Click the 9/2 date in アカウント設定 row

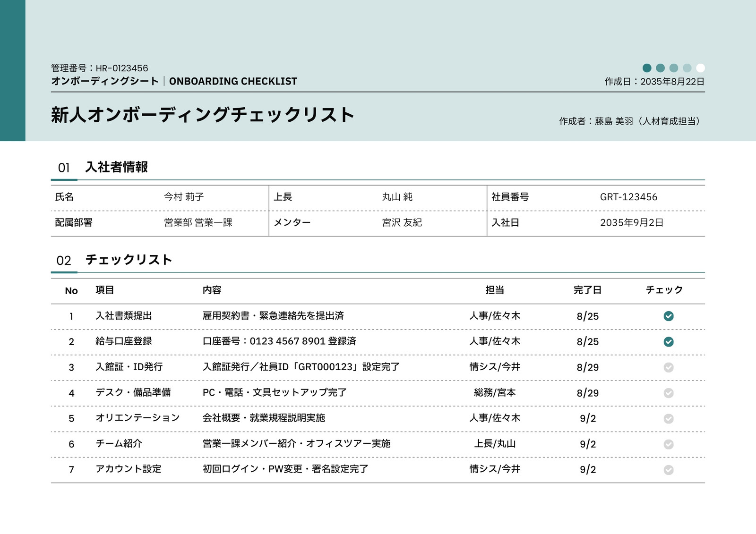pyautogui.click(x=588, y=469)
